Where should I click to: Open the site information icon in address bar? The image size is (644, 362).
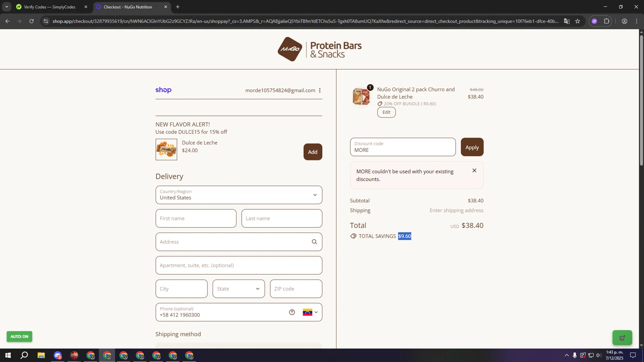pos(46,21)
